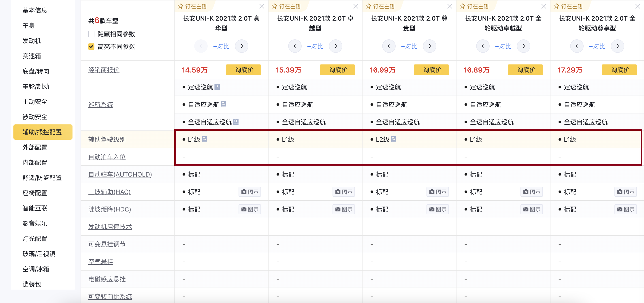Move 卓越型 column right with arrow
This screenshot has height=303, width=644.
tap(335, 46)
